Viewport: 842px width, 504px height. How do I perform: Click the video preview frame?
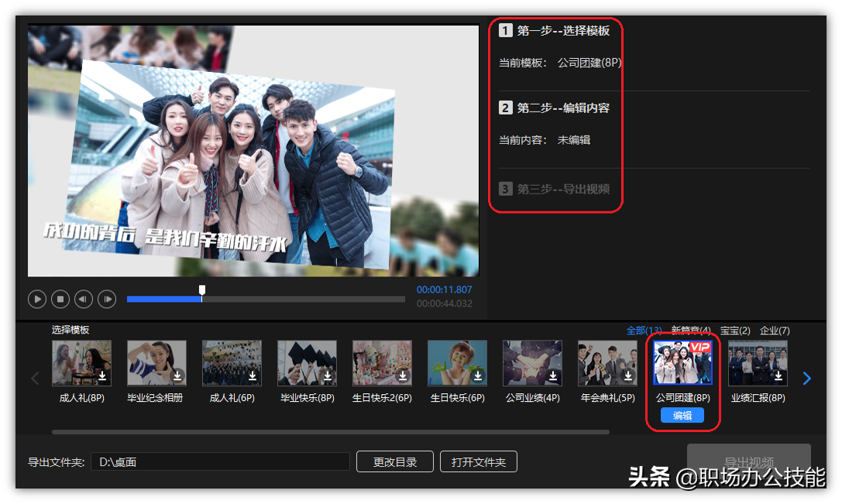[253, 151]
